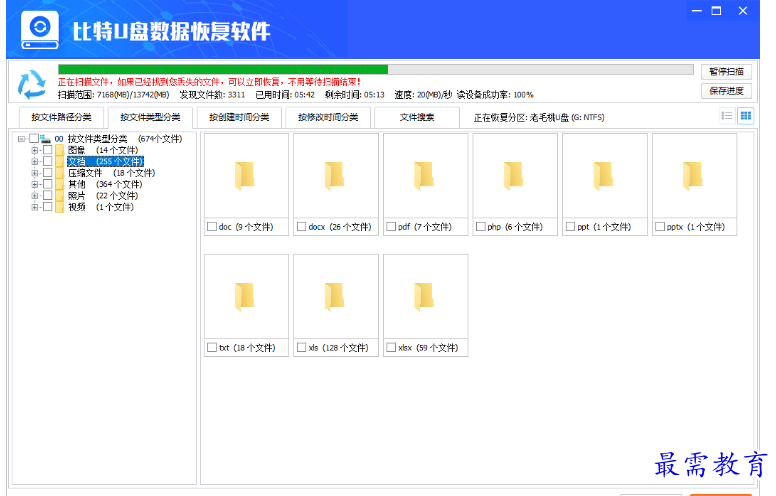Click folder icon beside 视频 in tree
The height and width of the screenshot is (496, 776).
pyautogui.click(x=60, y=207)
